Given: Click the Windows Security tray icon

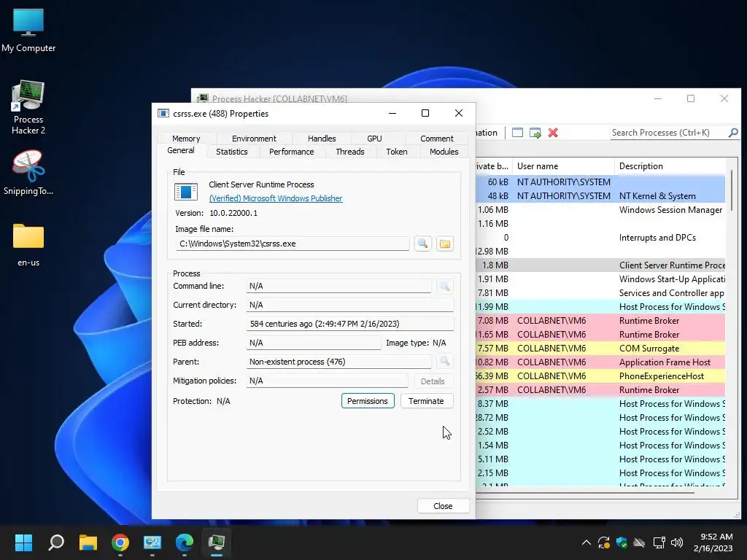Looking at the screenshot, I should (x=622, y=542).
